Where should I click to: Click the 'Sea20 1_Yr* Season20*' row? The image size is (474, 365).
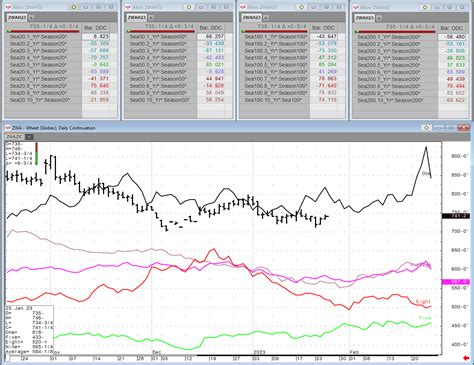coord(43,37)
